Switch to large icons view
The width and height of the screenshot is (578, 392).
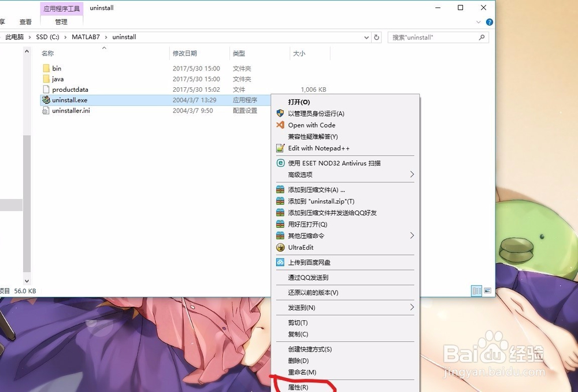tap(487, 291)
